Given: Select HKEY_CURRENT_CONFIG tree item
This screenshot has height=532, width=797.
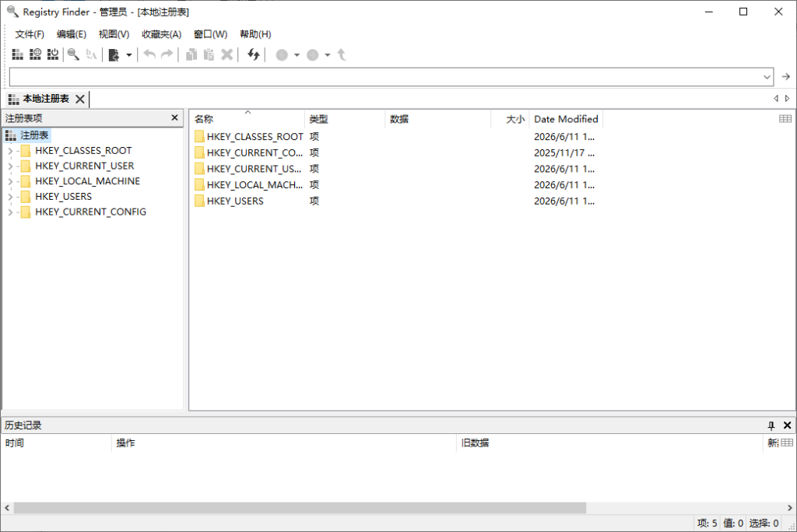Looking at the screenshot, I should 90,212.
